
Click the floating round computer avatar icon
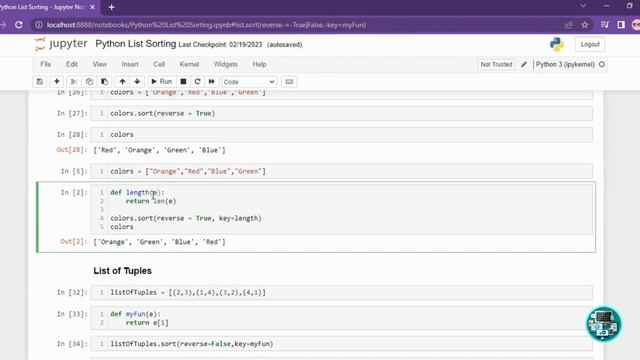[604, 324]
